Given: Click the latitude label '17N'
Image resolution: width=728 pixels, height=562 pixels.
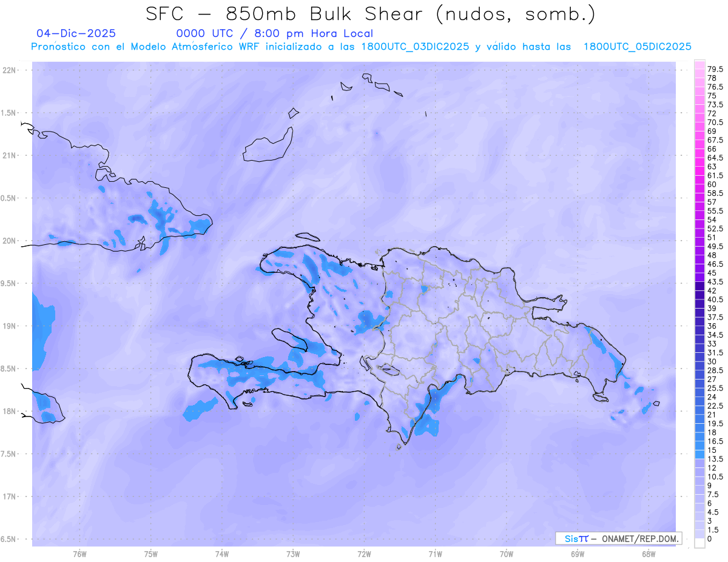Looking at the screenshot, I should [x=10, y=497].
